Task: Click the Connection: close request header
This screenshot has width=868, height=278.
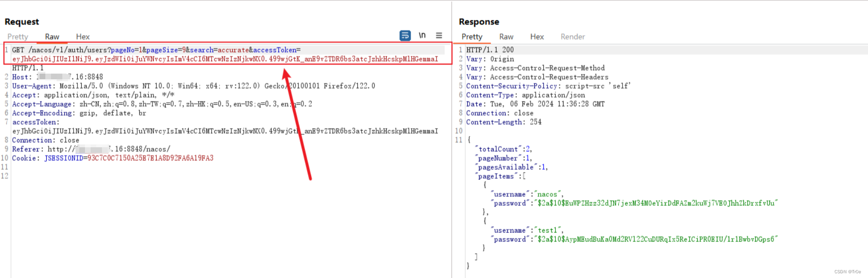Action: [45, 140]
